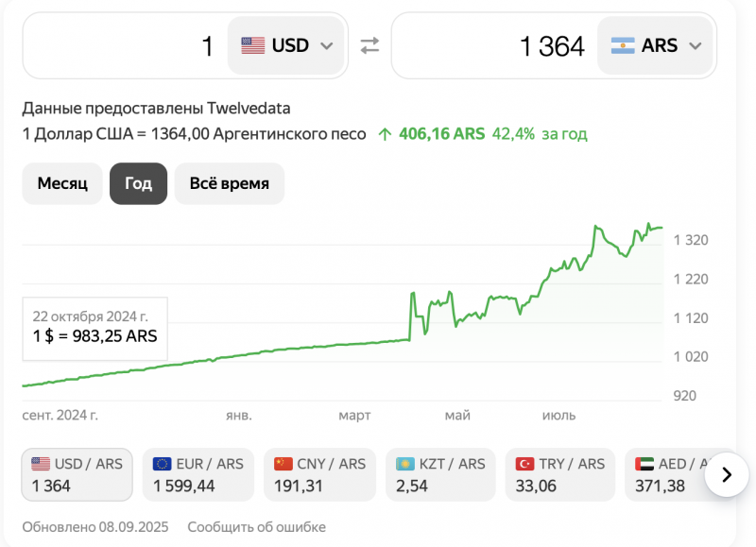The width and height of the screenshot is (756, 547).
Task: Click the US flag icon in the source currency
Action: 252,45
